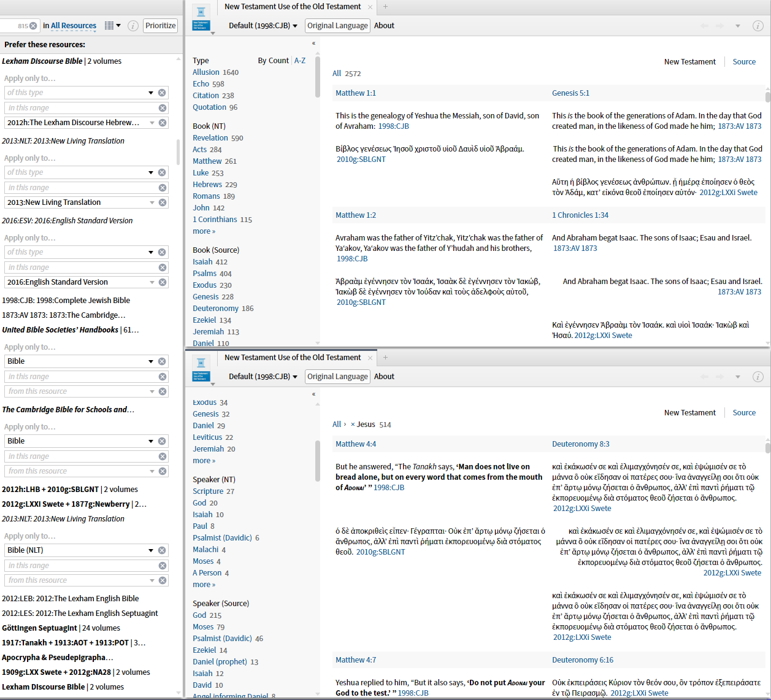Show info for bottom panel resource

(x=758, y=377)
